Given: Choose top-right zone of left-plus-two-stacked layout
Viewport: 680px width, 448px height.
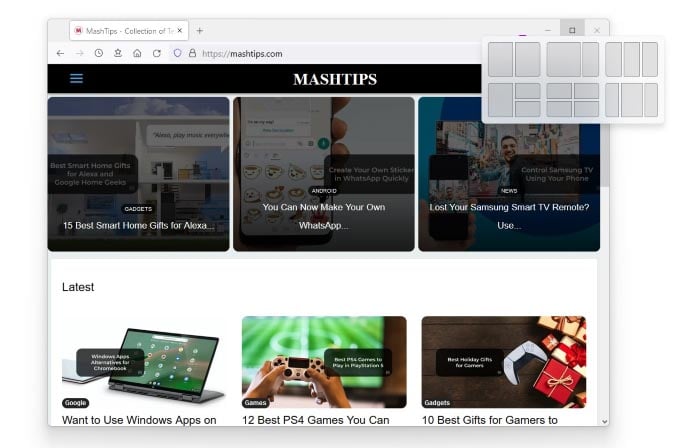Looking at the screenshot, I should [528, 91].
